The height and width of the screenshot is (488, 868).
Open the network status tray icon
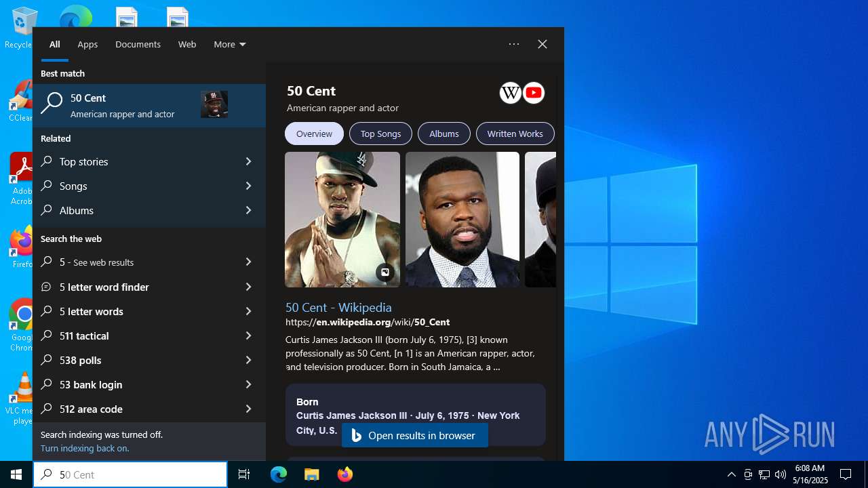tap(764, 474)
